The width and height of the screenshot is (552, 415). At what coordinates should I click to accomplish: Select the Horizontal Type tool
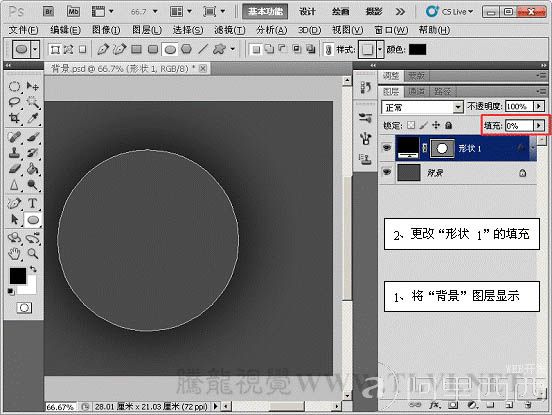(32, 203)
